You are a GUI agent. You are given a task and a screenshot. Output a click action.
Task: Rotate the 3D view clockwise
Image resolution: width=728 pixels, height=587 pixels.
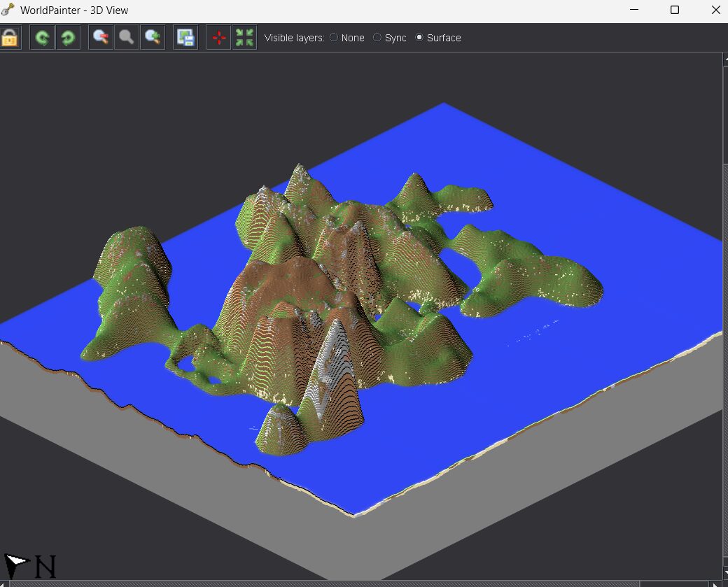(x=68, y=38)
